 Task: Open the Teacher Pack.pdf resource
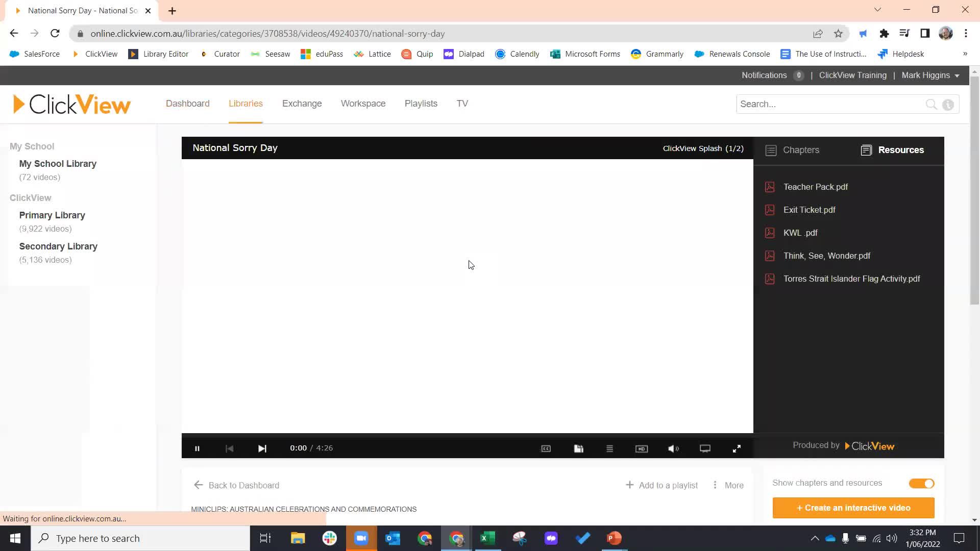(x=815, y=187)
